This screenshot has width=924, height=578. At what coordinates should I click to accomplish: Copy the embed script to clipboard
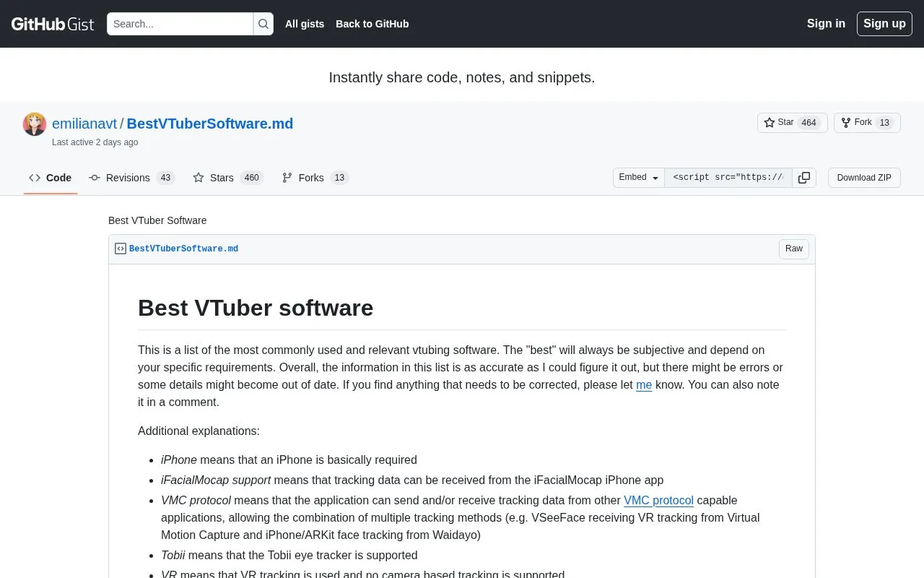(x=804, y=178)
